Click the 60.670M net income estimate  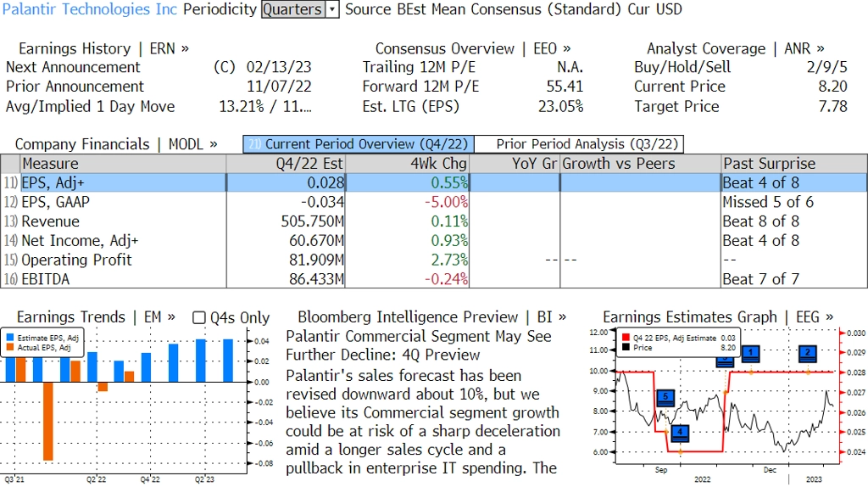[x=316, y=241]
